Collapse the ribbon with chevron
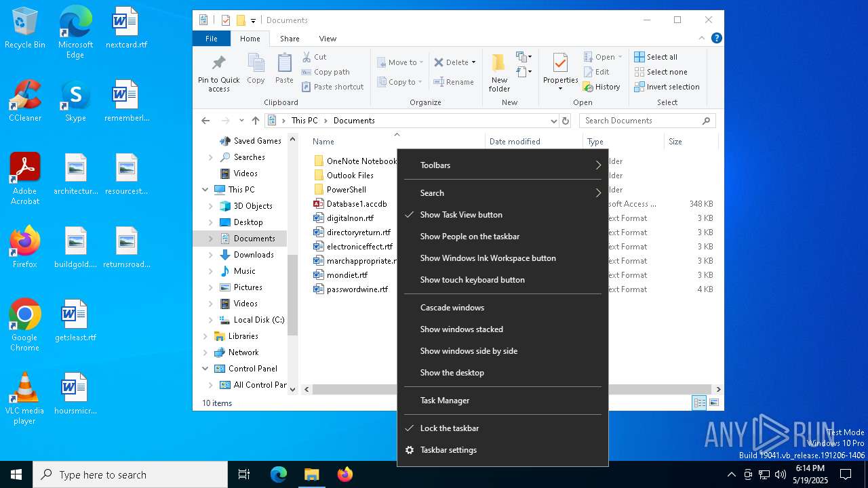Image resolution: width=868 pixels, height=488 pixels. [702, 39]
